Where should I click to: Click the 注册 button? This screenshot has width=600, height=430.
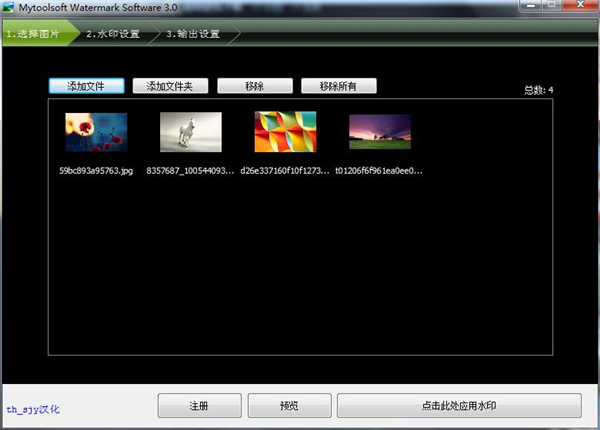[x=199, y=406]
